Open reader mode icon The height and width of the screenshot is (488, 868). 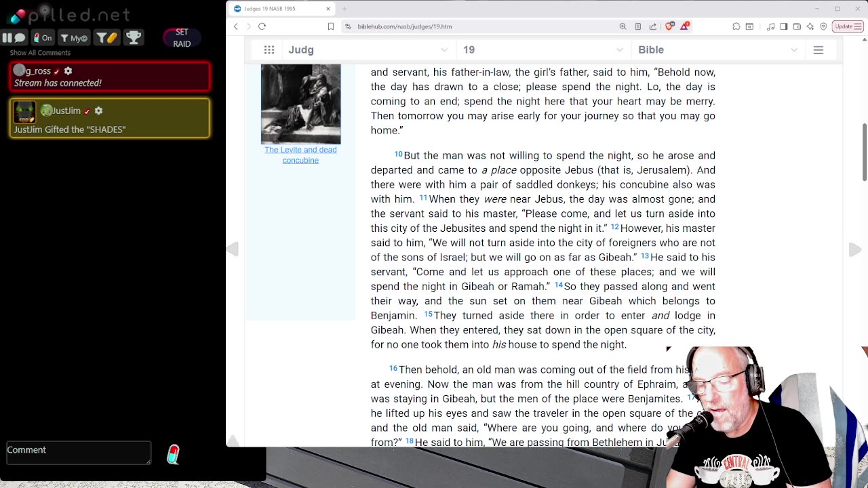coord(638,26)
